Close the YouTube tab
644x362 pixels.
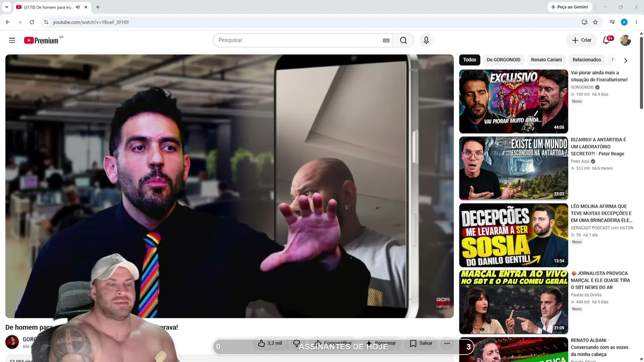click(x=86, y=7)
